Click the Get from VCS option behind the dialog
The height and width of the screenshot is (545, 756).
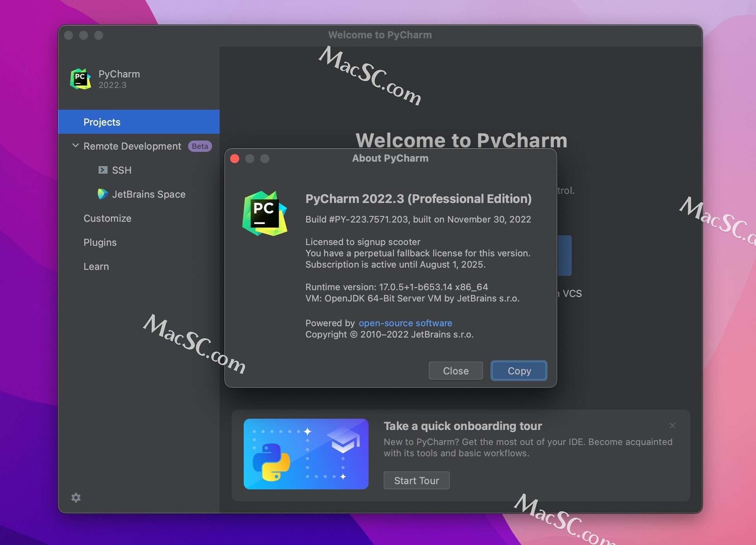[x=569, y=293]
